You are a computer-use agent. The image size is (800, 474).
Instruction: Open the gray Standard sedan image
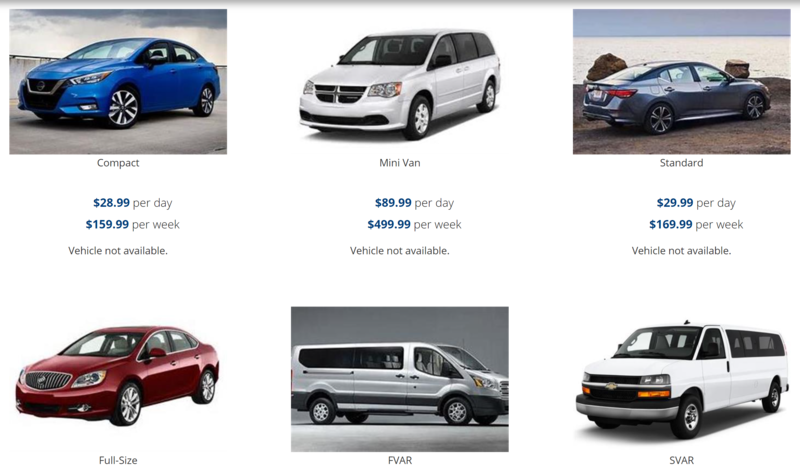681,82
